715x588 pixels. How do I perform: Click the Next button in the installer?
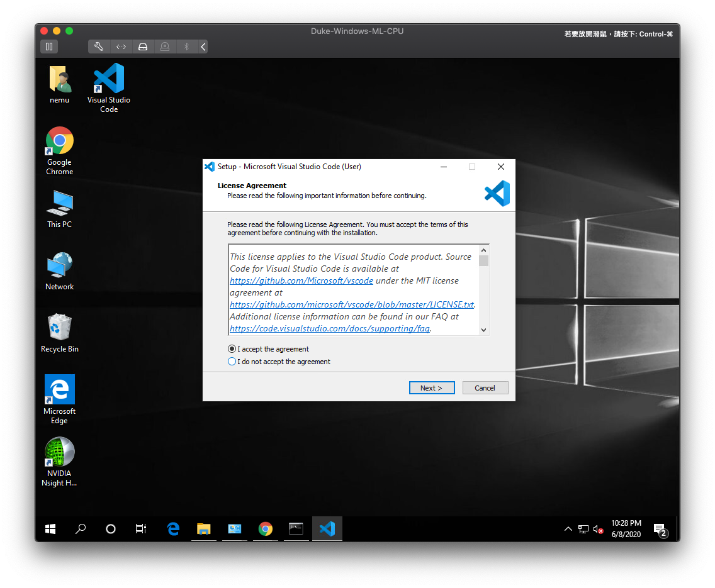point(432,387)
